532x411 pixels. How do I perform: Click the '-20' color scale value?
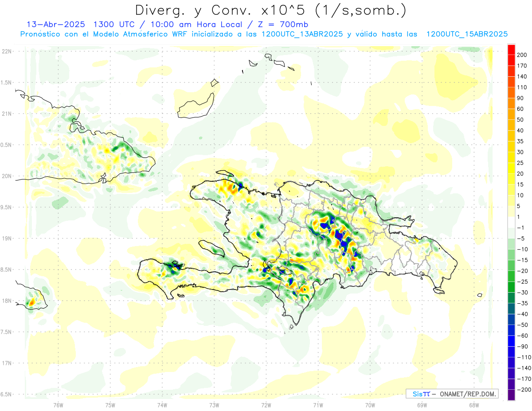[523, 271]
